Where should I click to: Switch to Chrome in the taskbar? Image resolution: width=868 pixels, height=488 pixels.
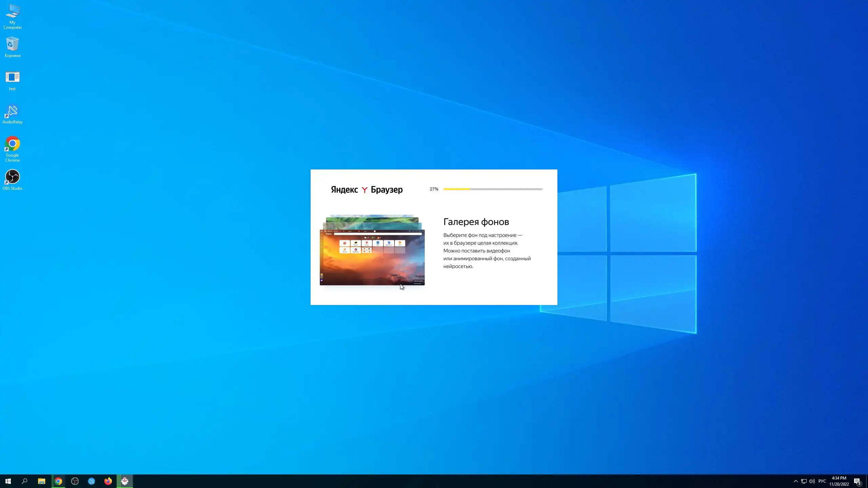58,481
